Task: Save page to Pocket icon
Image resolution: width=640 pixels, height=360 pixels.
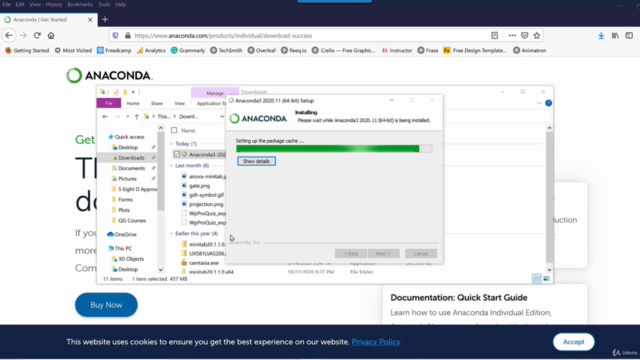Action: (x=524, y=36)
